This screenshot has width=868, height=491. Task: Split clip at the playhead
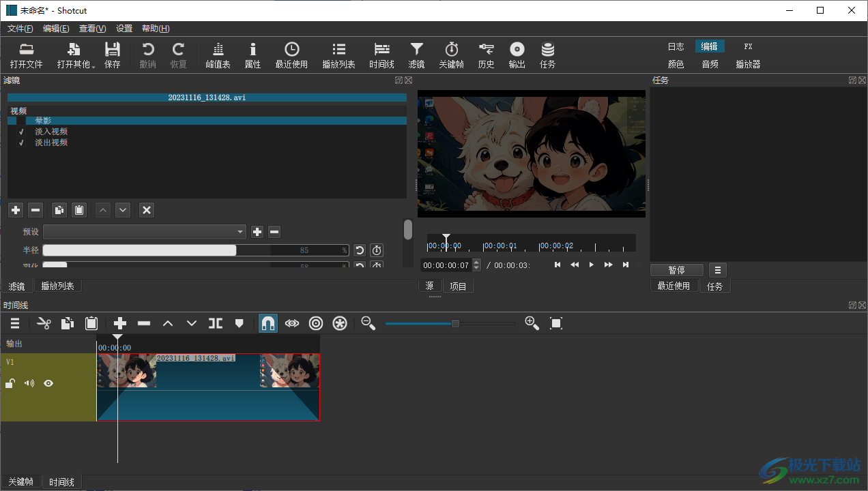click(x=216, y=323)
